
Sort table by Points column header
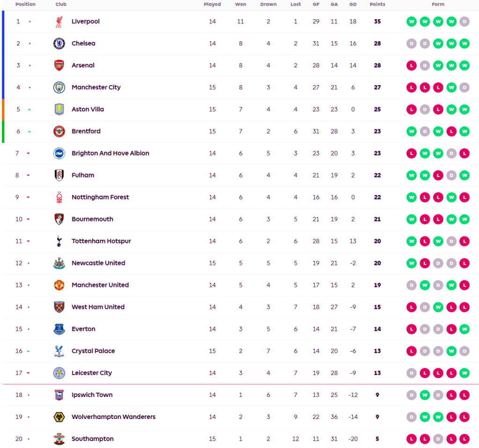point(377,4)
